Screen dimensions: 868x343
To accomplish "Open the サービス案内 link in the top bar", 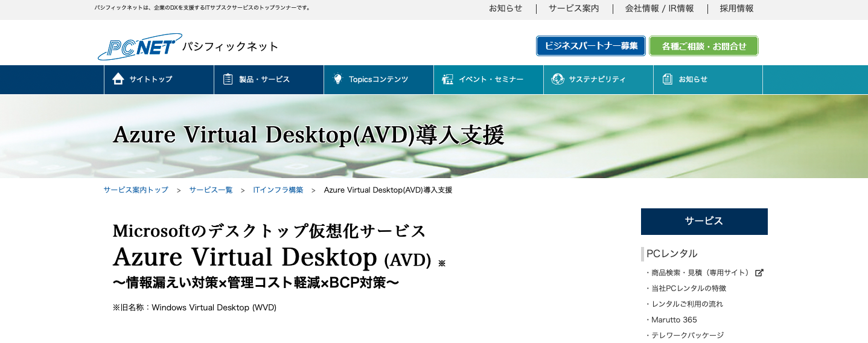I will 573,8.
